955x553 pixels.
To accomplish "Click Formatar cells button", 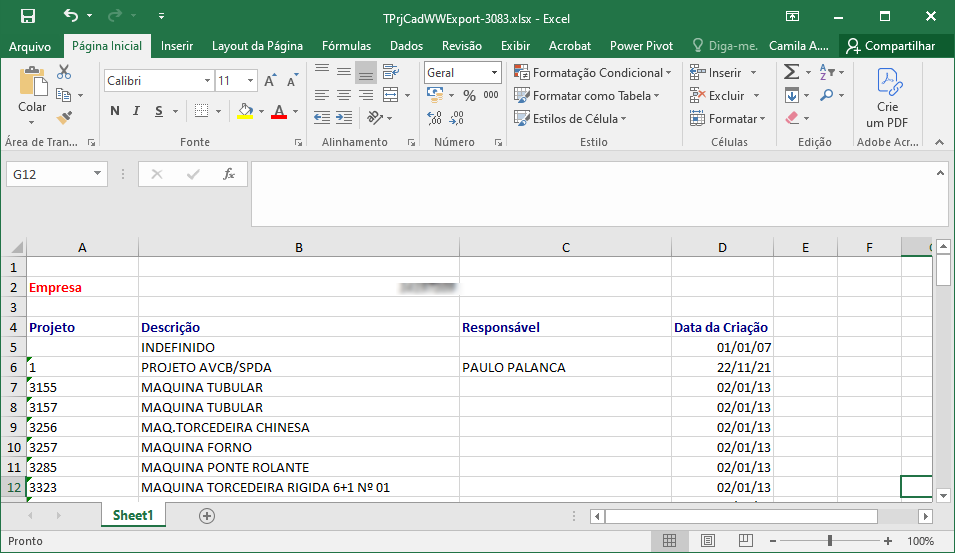I will coord(728,119).
